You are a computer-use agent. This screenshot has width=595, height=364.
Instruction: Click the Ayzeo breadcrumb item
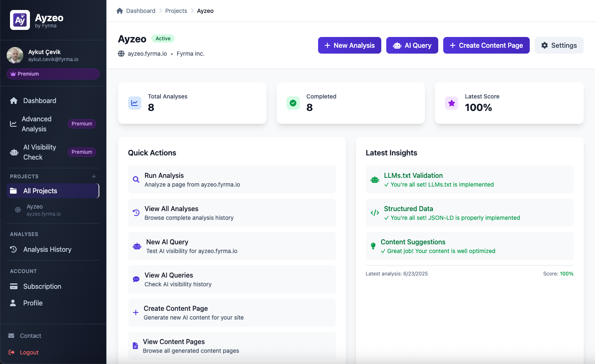click(x=205, y=11)
